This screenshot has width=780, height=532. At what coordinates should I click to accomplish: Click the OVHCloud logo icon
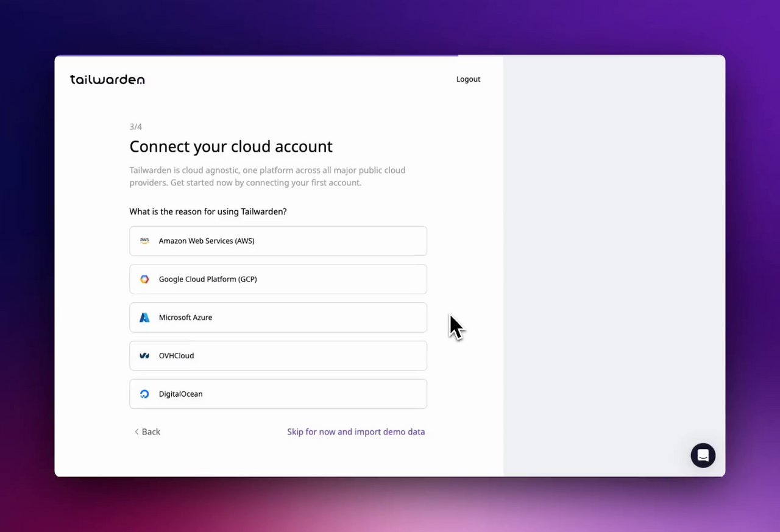(x=144, y=356)
